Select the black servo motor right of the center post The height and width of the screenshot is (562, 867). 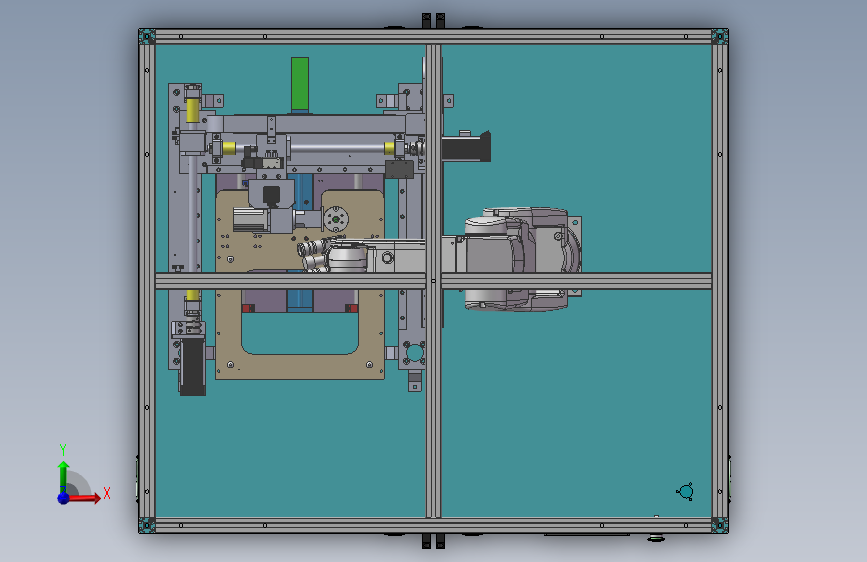click(x=466, y=147)
